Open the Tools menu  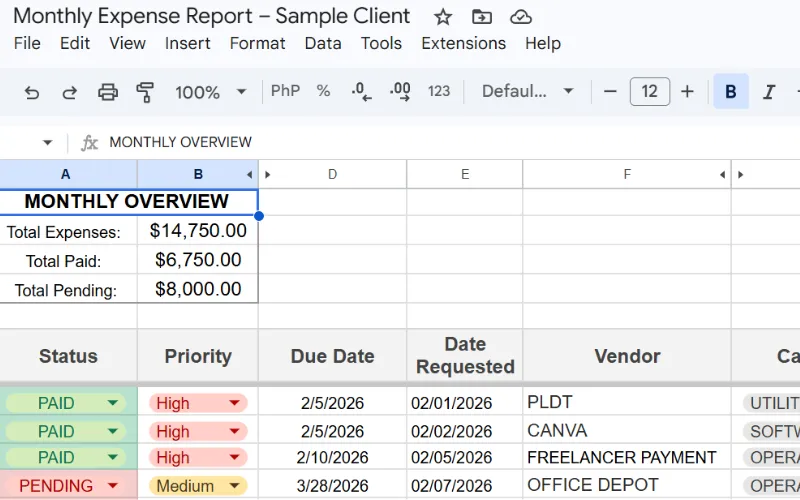click(x=381, y=43)
